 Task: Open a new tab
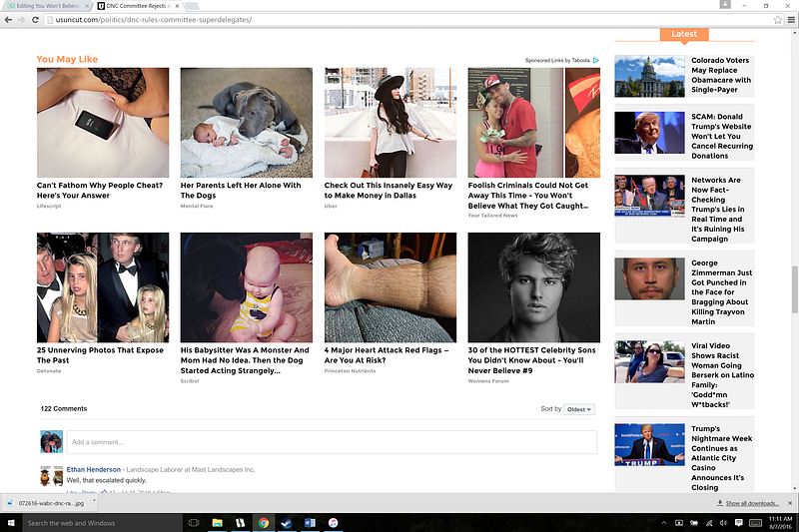(x=192, y=6)
